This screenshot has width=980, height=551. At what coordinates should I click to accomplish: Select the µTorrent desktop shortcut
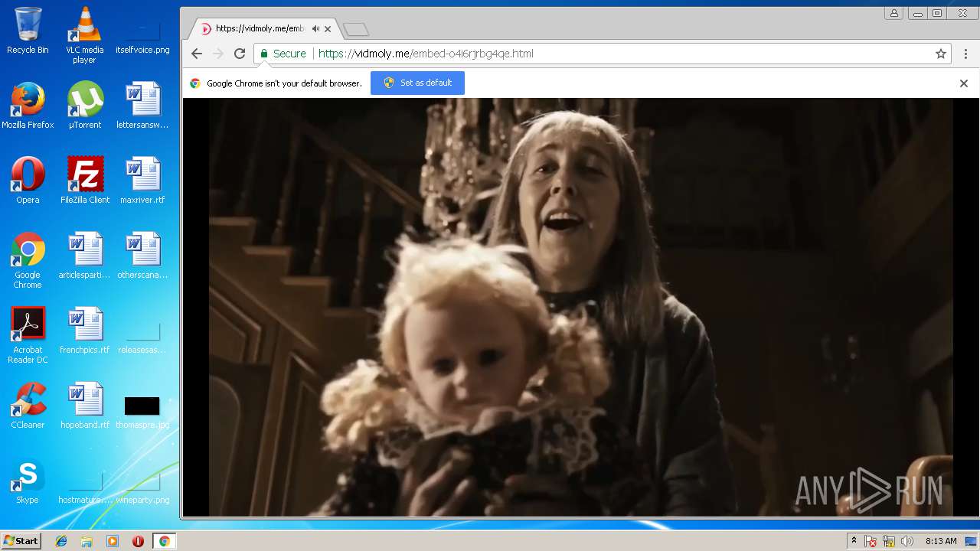84,105
